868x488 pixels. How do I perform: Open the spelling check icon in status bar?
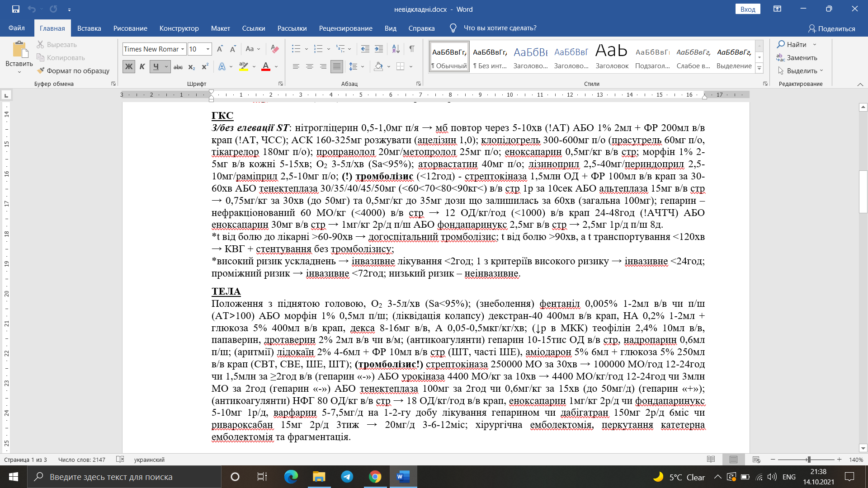pos(120,460)
